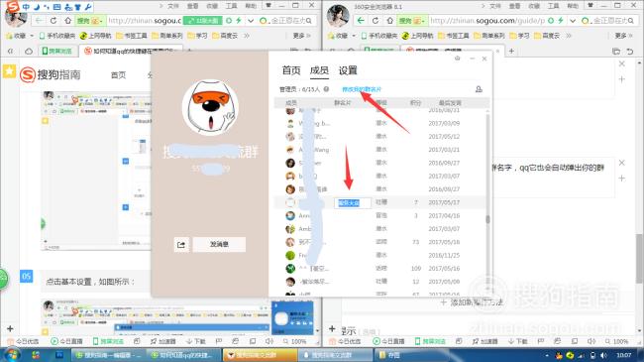Click 加速器 in left browser status bar
Image resolution: width=644 pixels, height=362 pixels.
click(162, 341)
